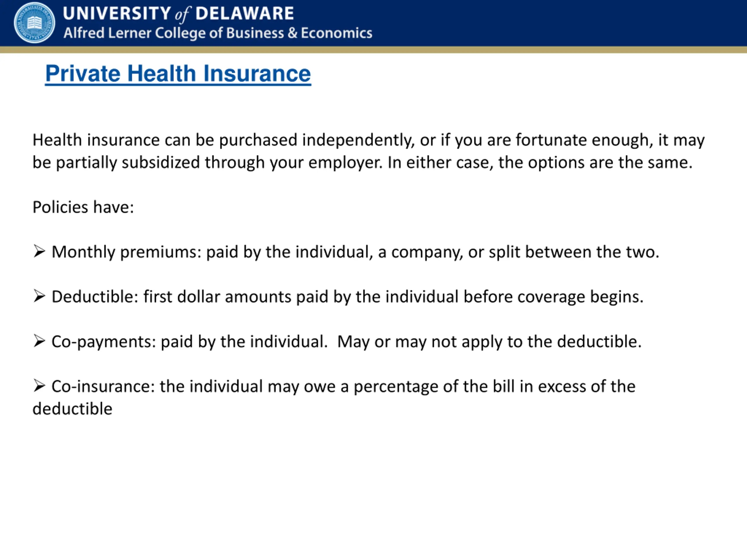Click the arrow bullet before Co-insurance

point(39,386)
